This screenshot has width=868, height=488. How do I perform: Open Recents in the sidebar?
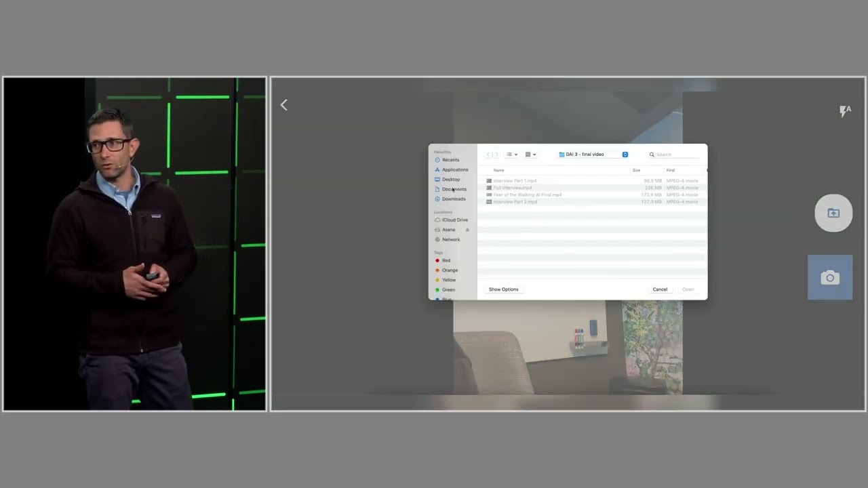click(447, 160)
